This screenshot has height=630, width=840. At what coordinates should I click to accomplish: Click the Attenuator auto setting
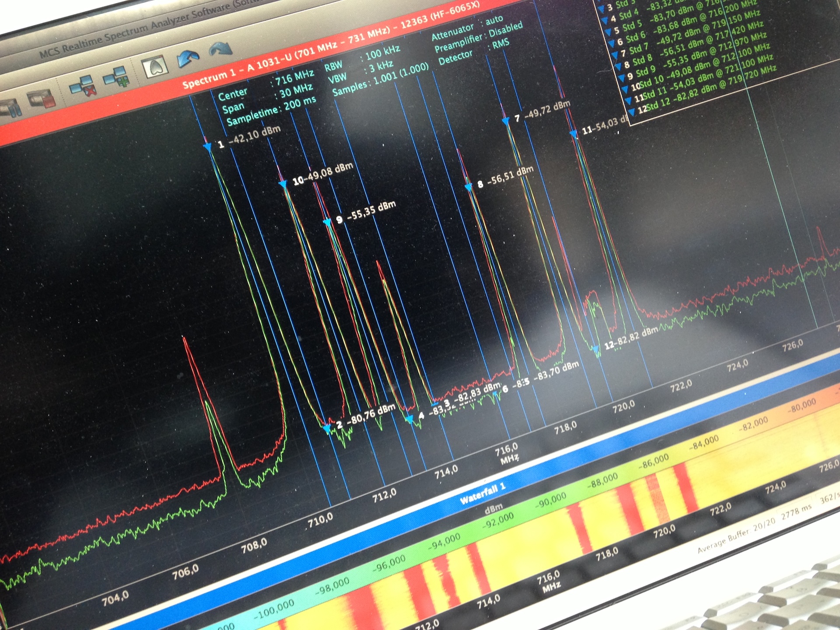(x=494, y=20)
